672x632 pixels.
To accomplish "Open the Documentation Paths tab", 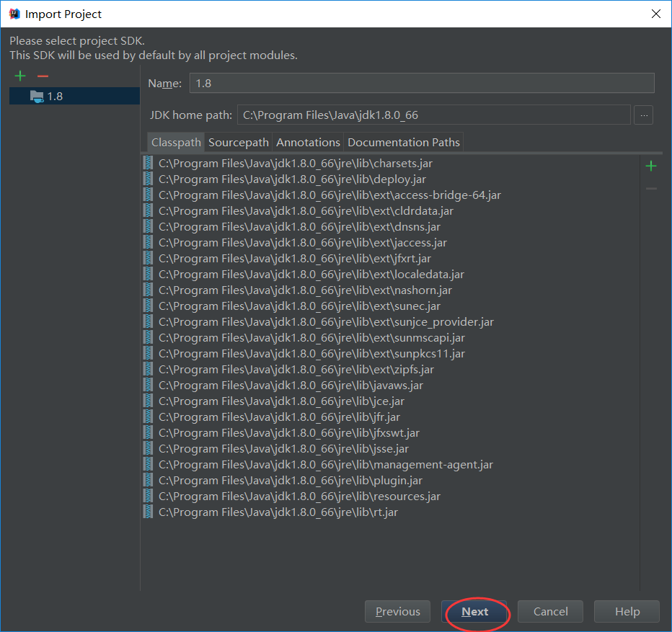I will click(404, 142).
